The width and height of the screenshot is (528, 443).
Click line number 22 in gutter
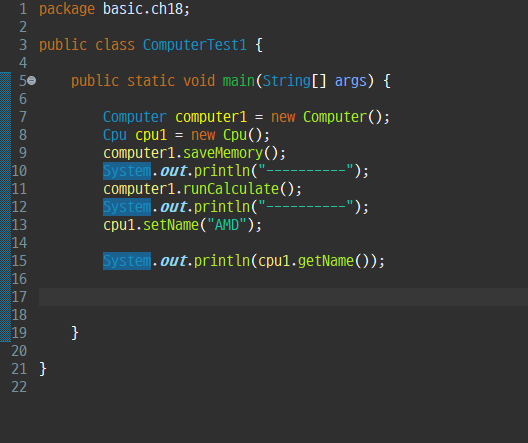coord(19,387)
